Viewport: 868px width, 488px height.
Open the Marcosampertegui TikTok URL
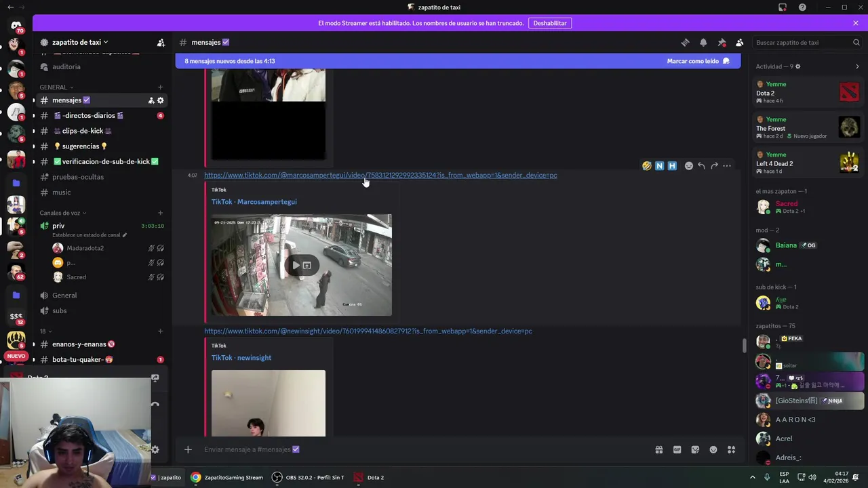point(380,175)
